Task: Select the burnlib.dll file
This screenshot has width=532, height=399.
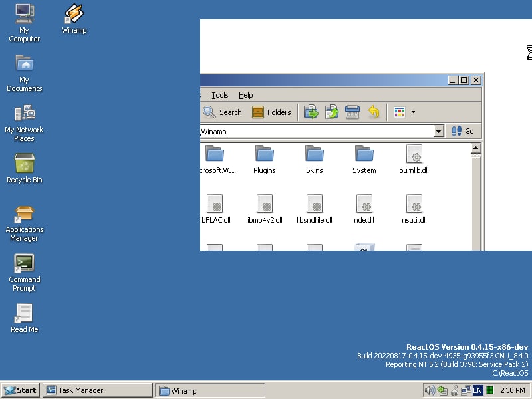Action: click(414, 160)
